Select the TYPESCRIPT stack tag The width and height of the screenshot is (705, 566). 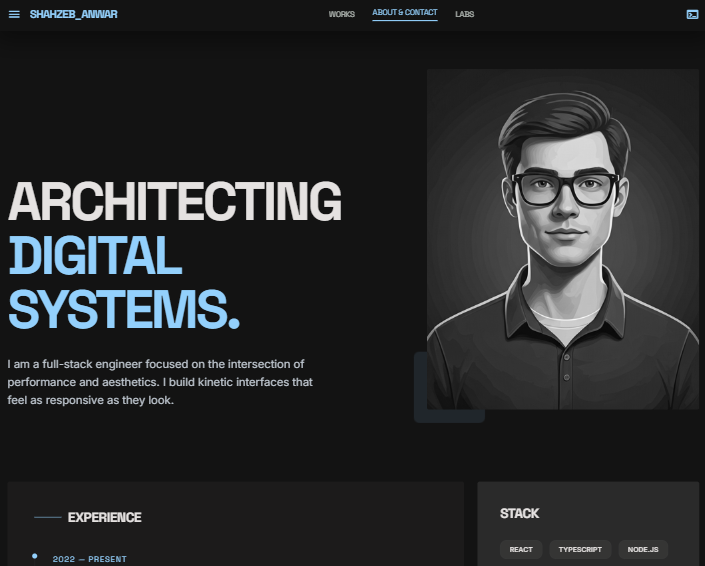[580, 549]
